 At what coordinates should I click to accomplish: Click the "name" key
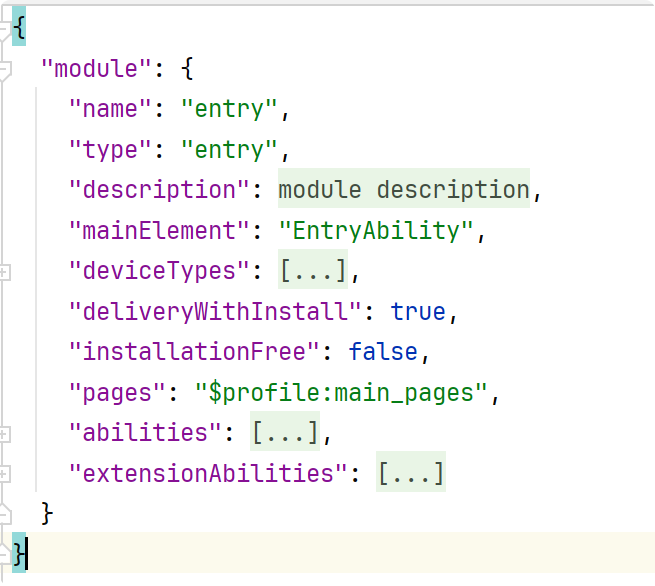[x=110, y=109]
